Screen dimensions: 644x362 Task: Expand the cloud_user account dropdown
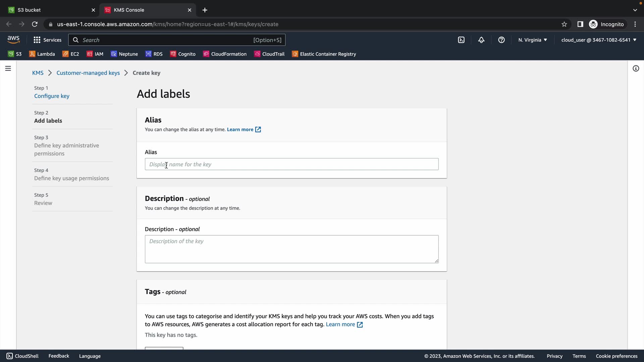(599, 40)
